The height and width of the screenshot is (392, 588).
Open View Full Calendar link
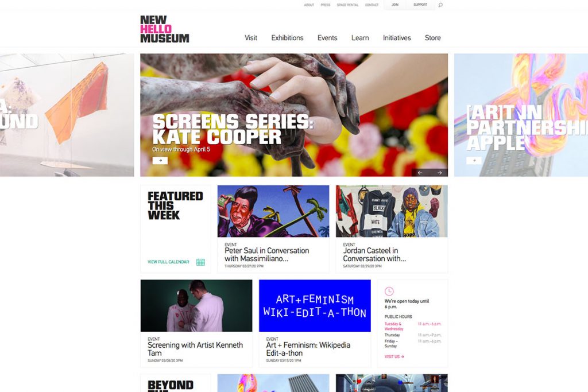168,262
